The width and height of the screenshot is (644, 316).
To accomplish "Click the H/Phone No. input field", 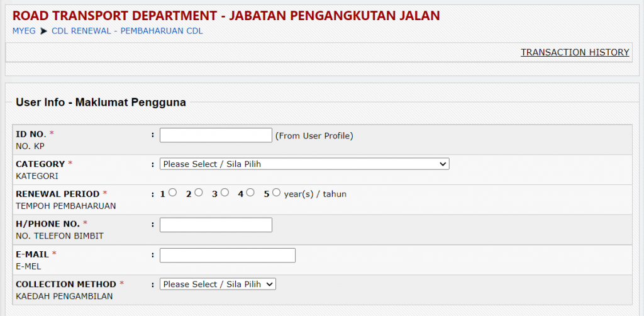I will [x=216, y=225].
